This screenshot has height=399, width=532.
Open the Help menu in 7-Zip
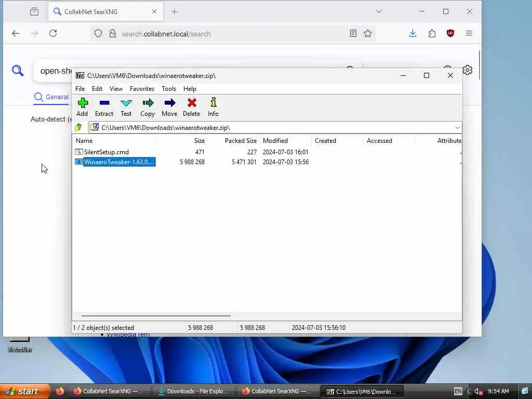[190, 88]
